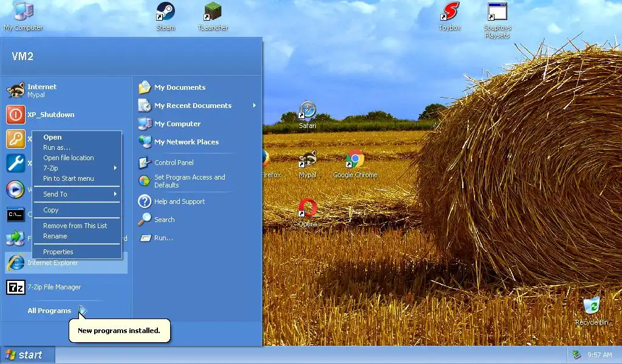Screen dimensions: 622x364
Task: Choose Run as... in context menu
Action: (77, 147)
